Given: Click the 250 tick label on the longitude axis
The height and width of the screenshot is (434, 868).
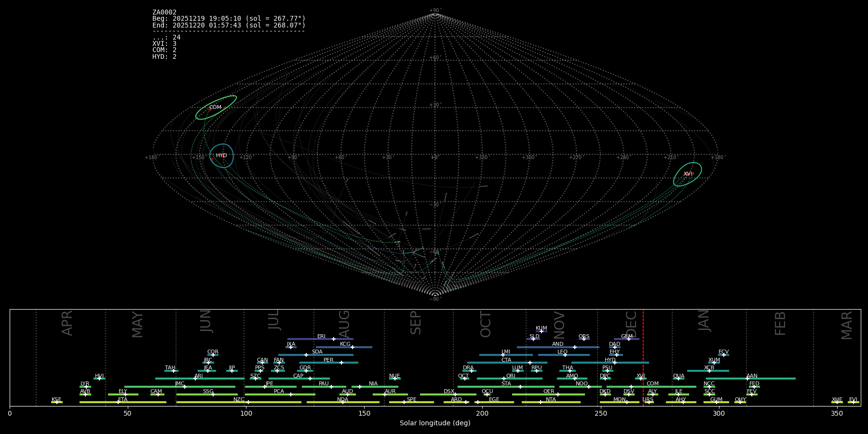Looking at the screenshot, I should point(600,413).
